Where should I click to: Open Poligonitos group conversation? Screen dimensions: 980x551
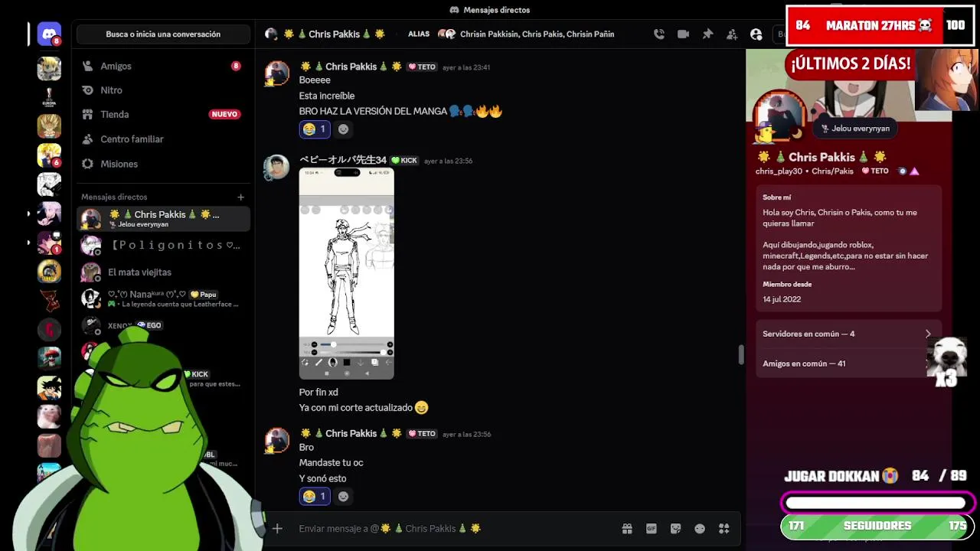[x=163, y=245]
